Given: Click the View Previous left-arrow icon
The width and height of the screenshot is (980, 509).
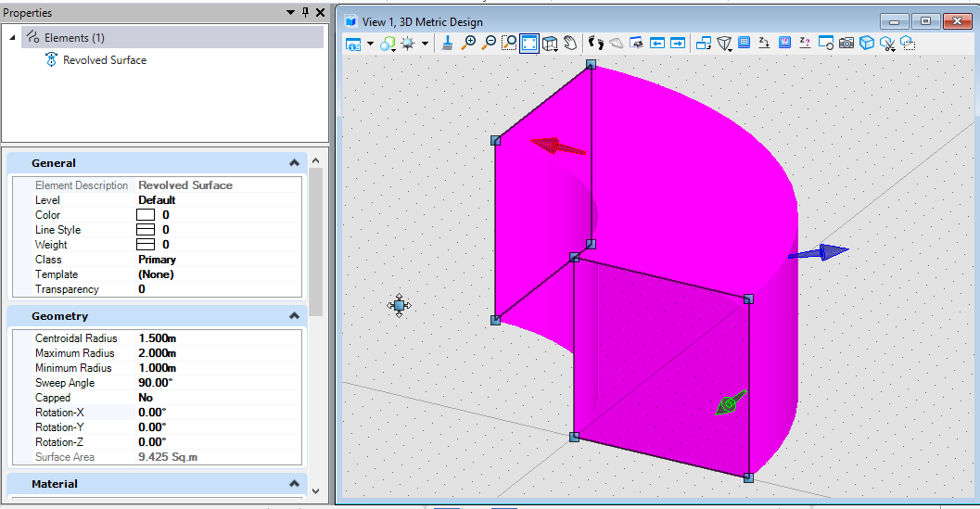Looking at the screenshot, I should pyautogui.click(x=656, y=44).
